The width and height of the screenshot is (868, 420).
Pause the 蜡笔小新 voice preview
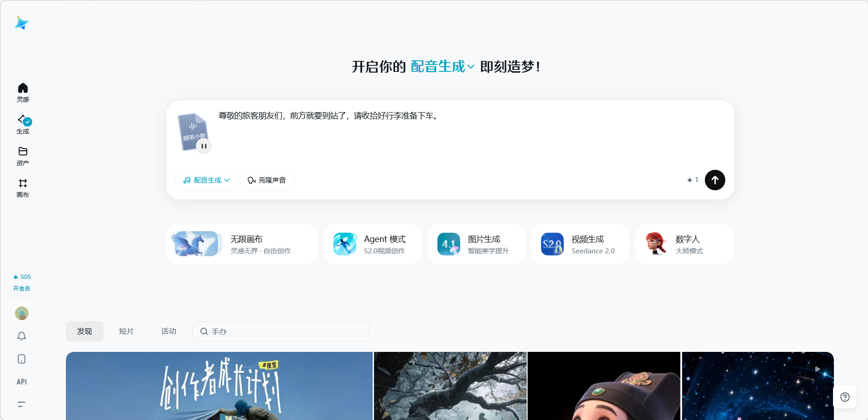click(x=204, y=146)
